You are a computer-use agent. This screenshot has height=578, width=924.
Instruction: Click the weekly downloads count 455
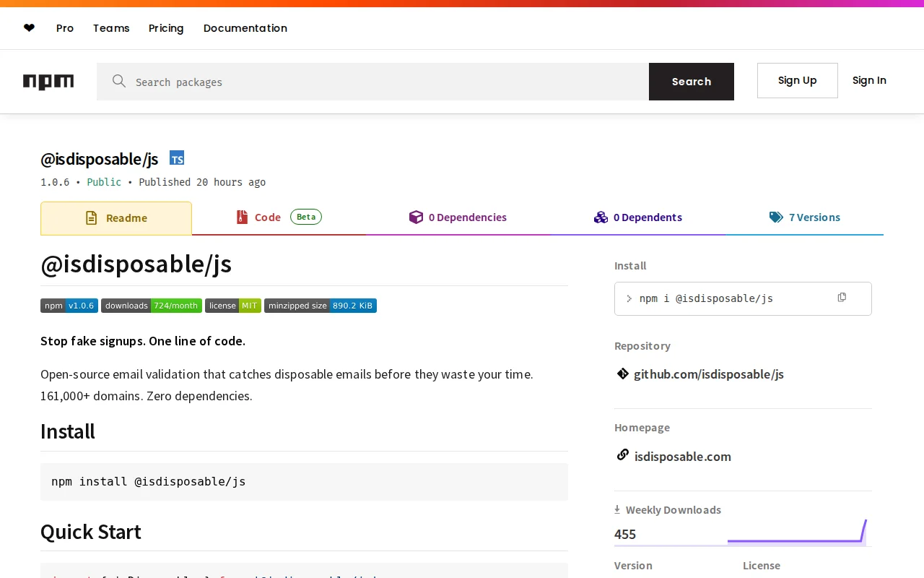tap(625, 534)
